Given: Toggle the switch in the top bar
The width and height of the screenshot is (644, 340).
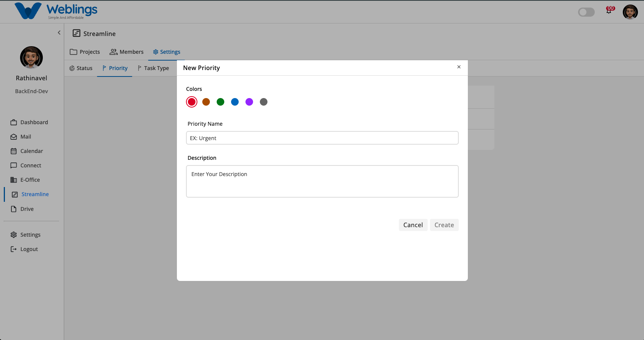Looking at the screenshot, I should pyautogui.click(x=586, y=12).
